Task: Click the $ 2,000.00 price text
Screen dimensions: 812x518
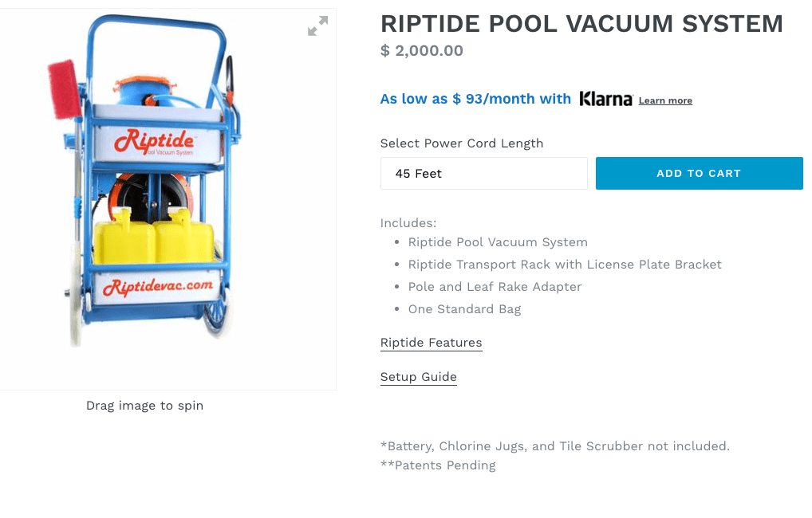Action: pyautogui.click(x=421, y=51)
